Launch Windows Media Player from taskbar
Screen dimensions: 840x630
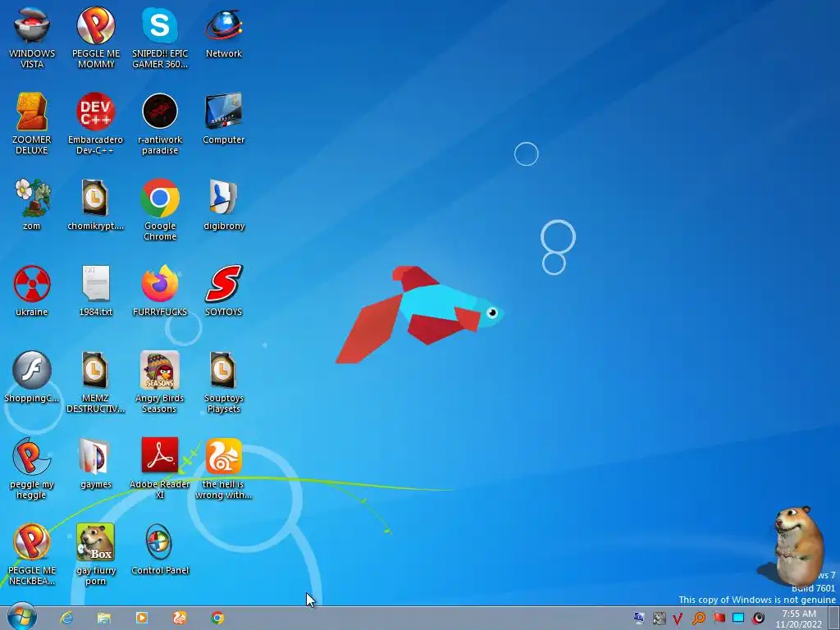pos(142,618)
